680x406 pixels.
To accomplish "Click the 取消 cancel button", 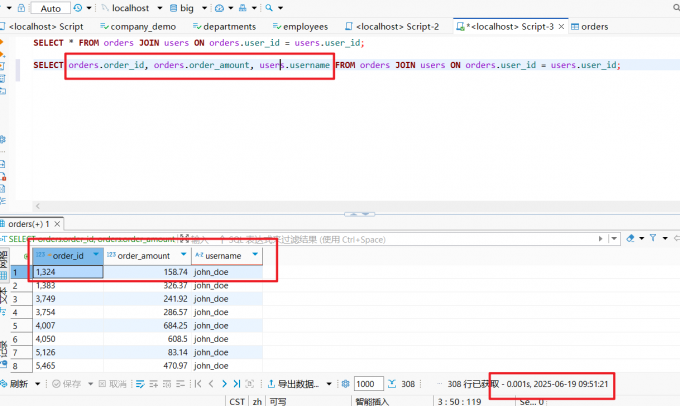I will [113, 384].
